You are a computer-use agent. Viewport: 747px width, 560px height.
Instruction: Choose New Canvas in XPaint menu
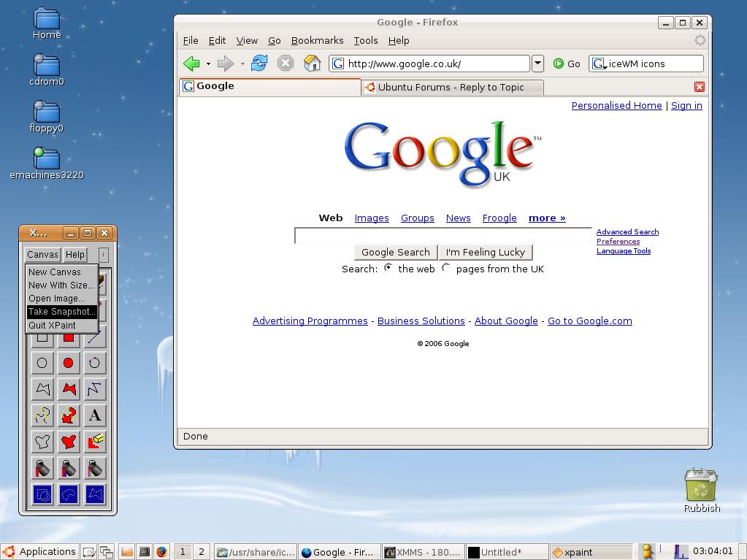tap(62, 272)
